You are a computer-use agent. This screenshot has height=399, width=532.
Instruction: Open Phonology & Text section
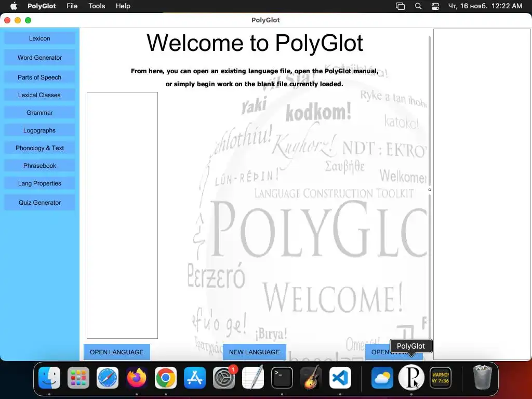(39, 148)
